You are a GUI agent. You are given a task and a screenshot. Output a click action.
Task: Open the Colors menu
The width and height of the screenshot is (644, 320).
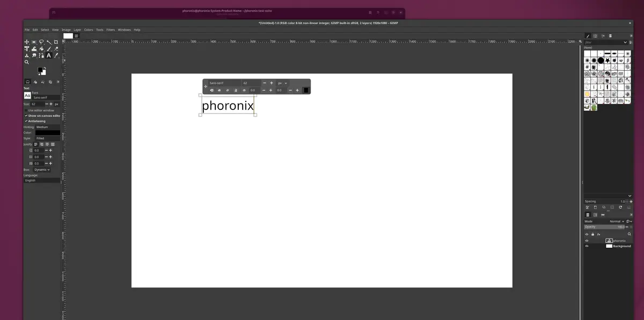coord(89,30)
